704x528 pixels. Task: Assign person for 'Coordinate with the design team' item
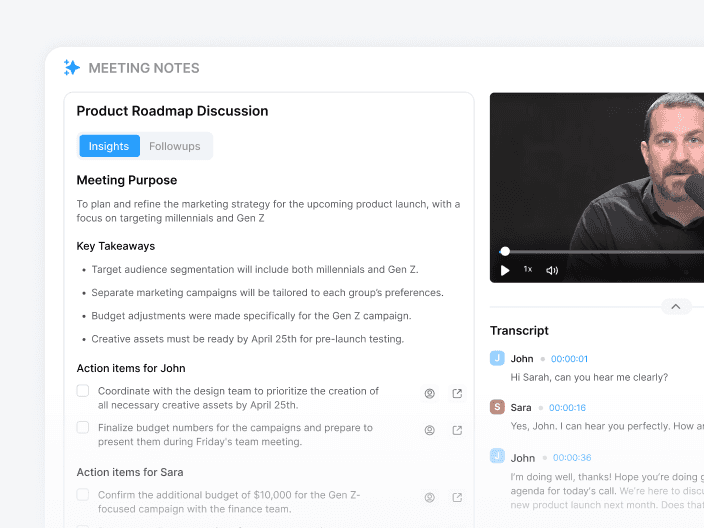[430, 394]
